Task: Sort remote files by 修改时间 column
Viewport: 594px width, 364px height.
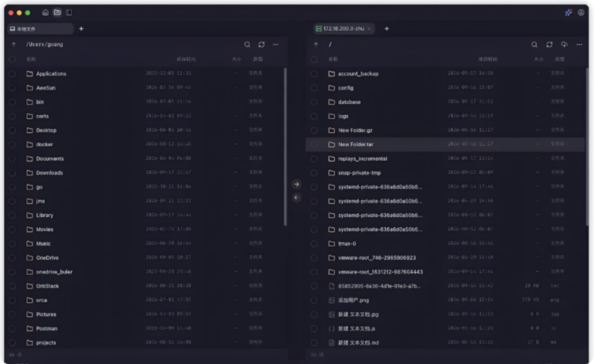Action: 488,60
